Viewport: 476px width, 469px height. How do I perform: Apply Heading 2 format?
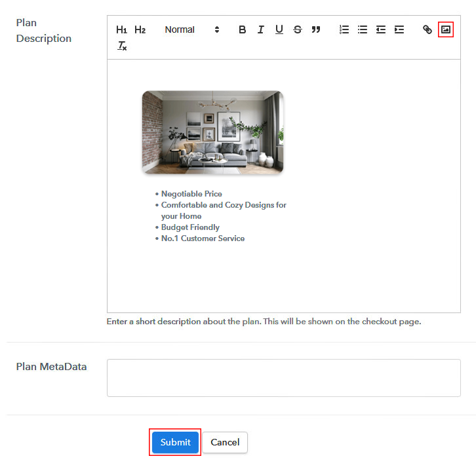[140, 29]
